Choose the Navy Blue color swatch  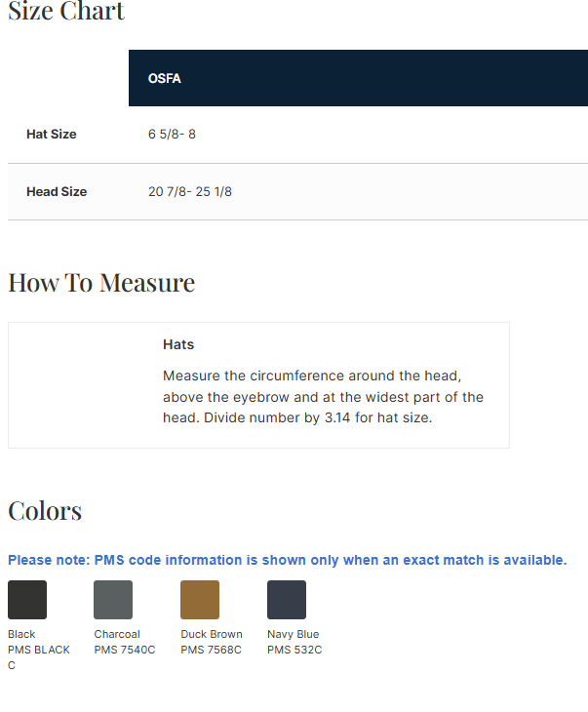point(287,600)
